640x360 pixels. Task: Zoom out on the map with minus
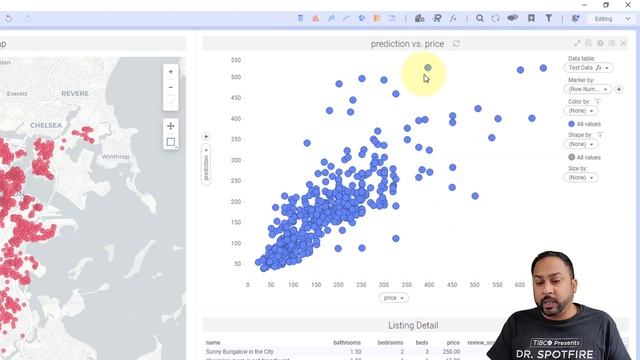tap(171, 87)
